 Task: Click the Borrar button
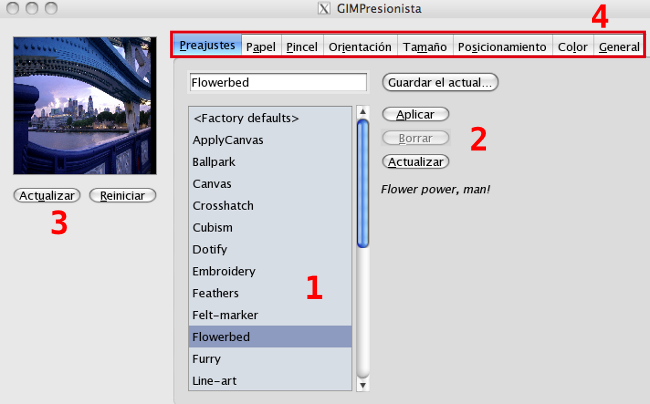tap(415, 138)
